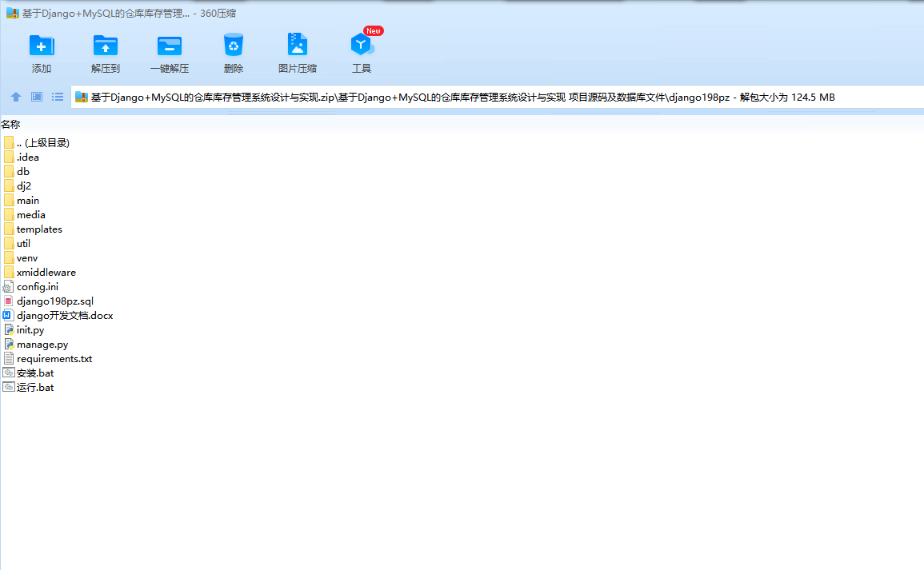This screenshot has width=924, height=570.
Task: Click the 名称 column header
Action: [x=10, y=124]
